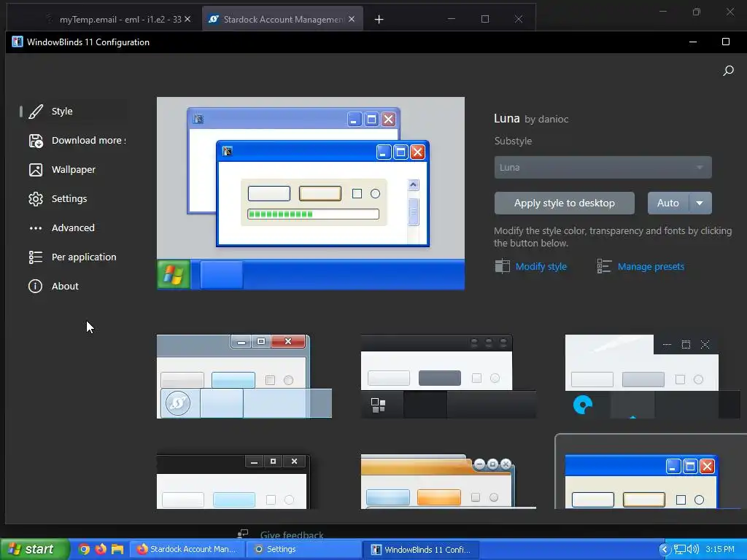
Task: Click the Per application list icon
Action: pyautogui.click(x=36, y=257)
